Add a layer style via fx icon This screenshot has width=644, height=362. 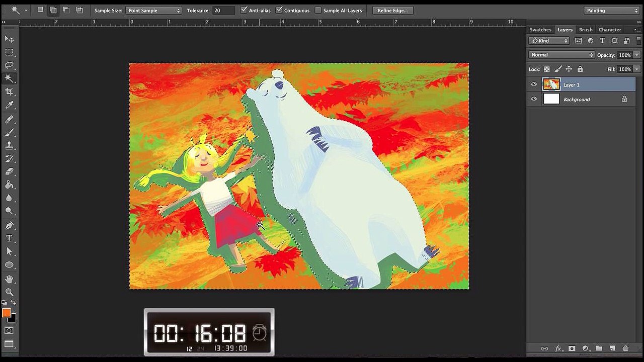coord(558,348)
